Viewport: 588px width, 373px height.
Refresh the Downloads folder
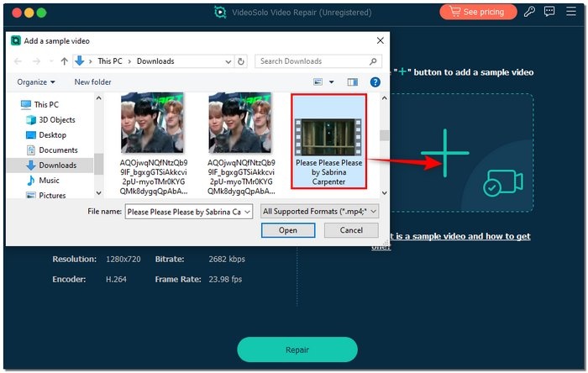pyautogui.click(x=241, y=61)
